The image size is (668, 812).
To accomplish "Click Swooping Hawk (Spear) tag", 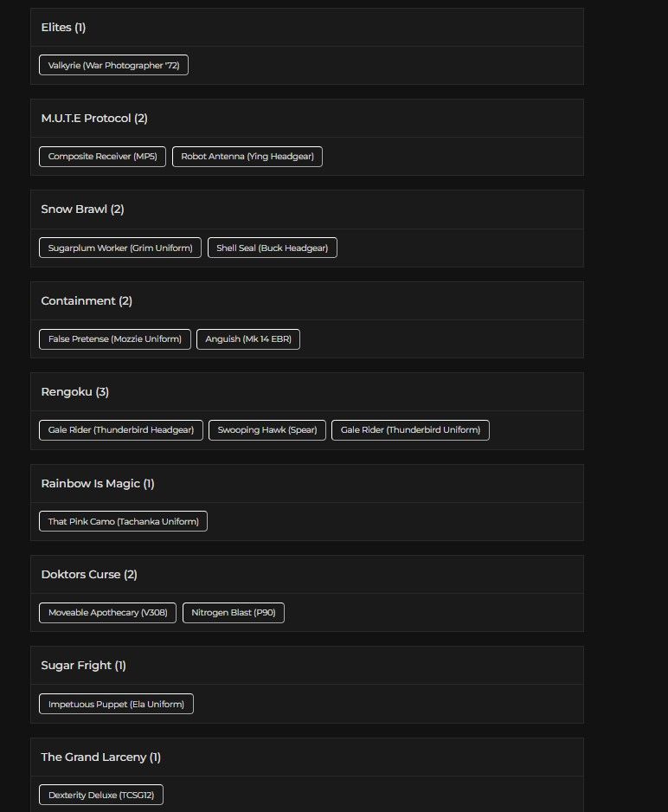I will pyautogui.click(x=267, y=430).
